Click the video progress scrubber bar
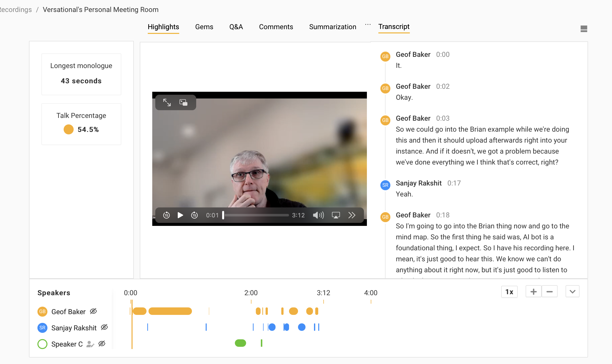 click(256, 215)
